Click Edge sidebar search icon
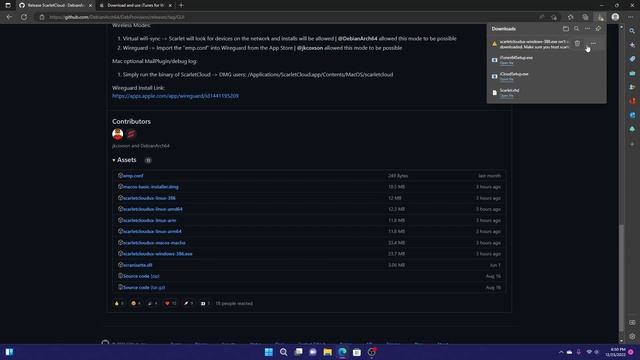The image size is (640, 360). tap(632, 31)
